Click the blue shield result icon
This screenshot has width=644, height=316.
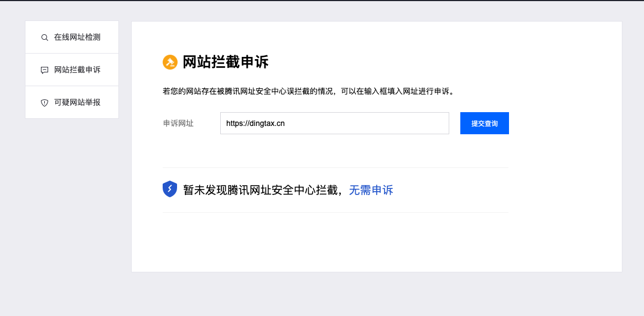170,189
